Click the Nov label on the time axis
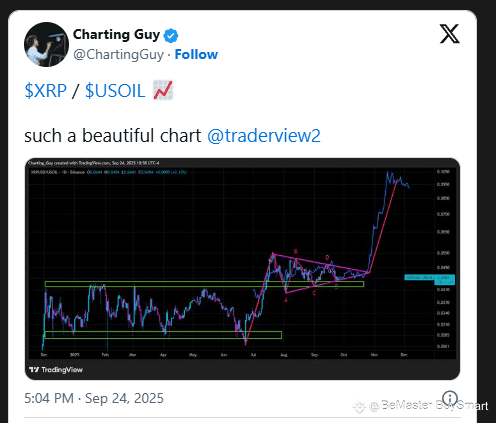The image size is (496, 423). point(374,355)
